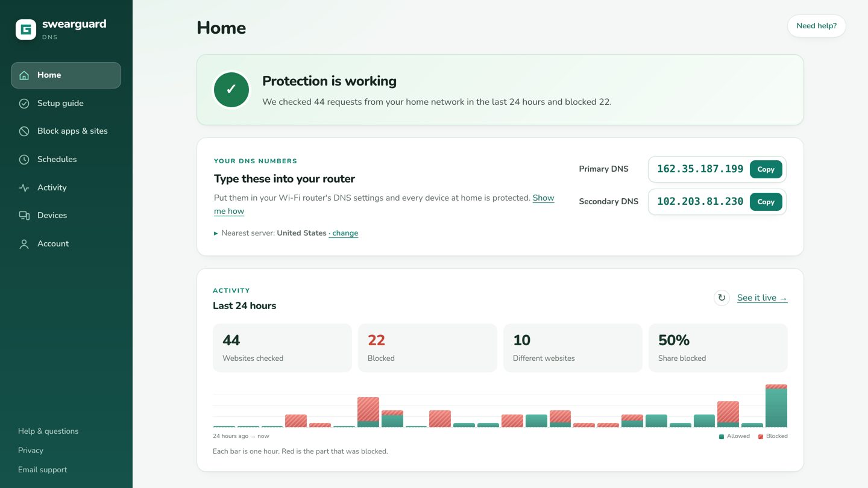The width and height of the screenshot is (868, 488).
Task: Click the Need help? button
Action: pos(816,26)
